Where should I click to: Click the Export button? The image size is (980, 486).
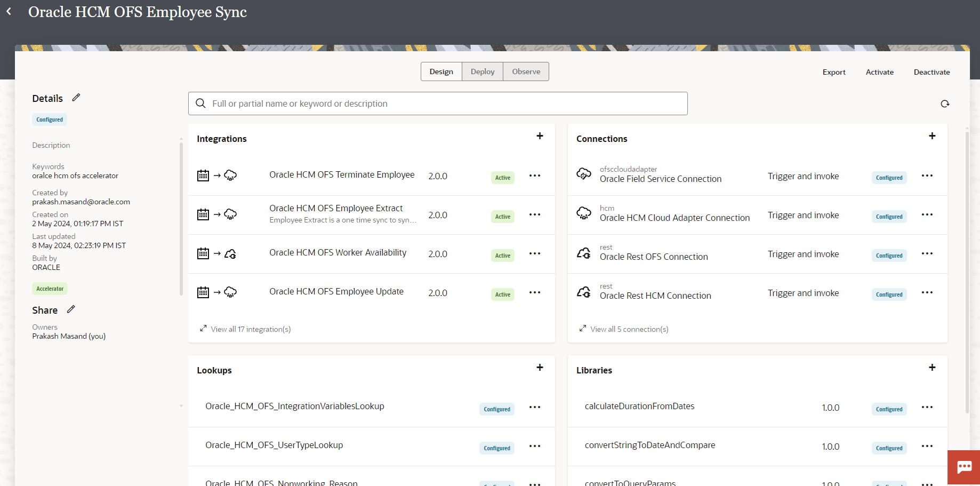tap(834, 72)
